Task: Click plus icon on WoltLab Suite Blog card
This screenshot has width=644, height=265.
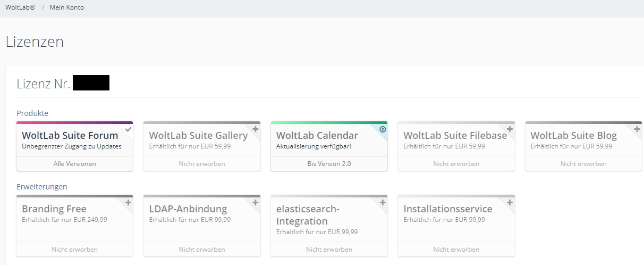Action: [637, 129]
